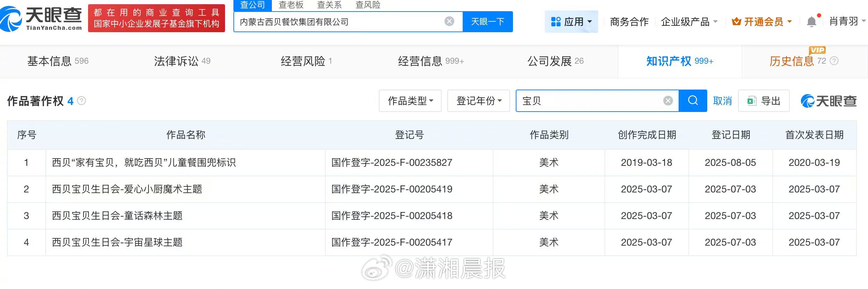The height and width of the screenshot is (289, 868).
Task: Click registration number 国作登字-2025-F-00205419
Action: pos(392,189)
